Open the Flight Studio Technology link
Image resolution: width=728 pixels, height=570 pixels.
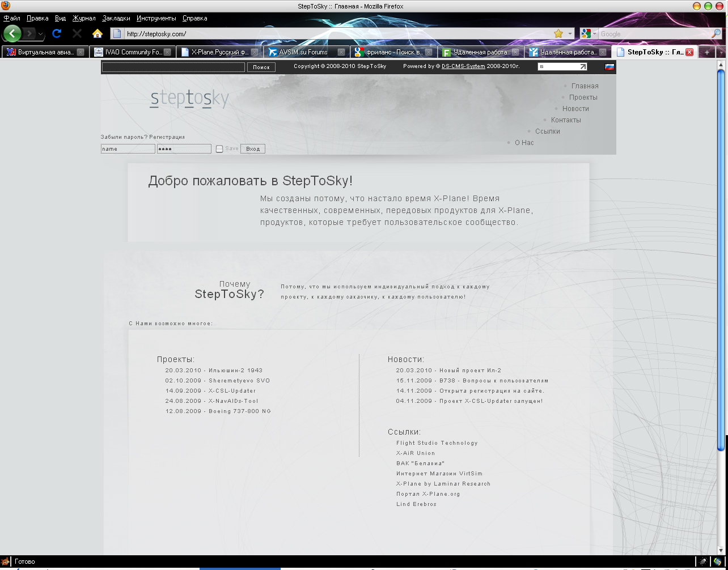(437, 443)
